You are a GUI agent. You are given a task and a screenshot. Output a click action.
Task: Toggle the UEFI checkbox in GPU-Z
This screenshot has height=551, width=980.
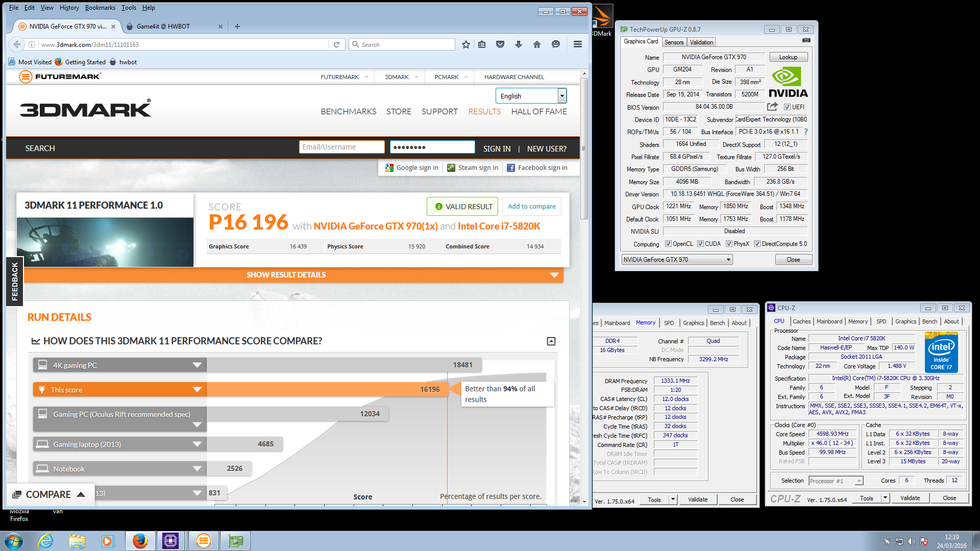click(788, 107)
